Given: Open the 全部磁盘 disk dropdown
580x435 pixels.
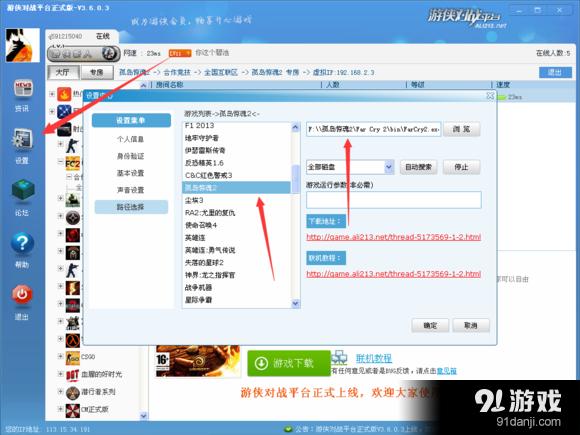Looking at the screenshot, I should pos(388,167).
